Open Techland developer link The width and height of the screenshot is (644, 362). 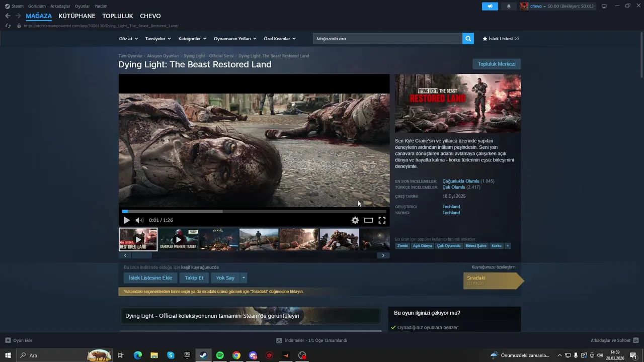coord(451,207)
